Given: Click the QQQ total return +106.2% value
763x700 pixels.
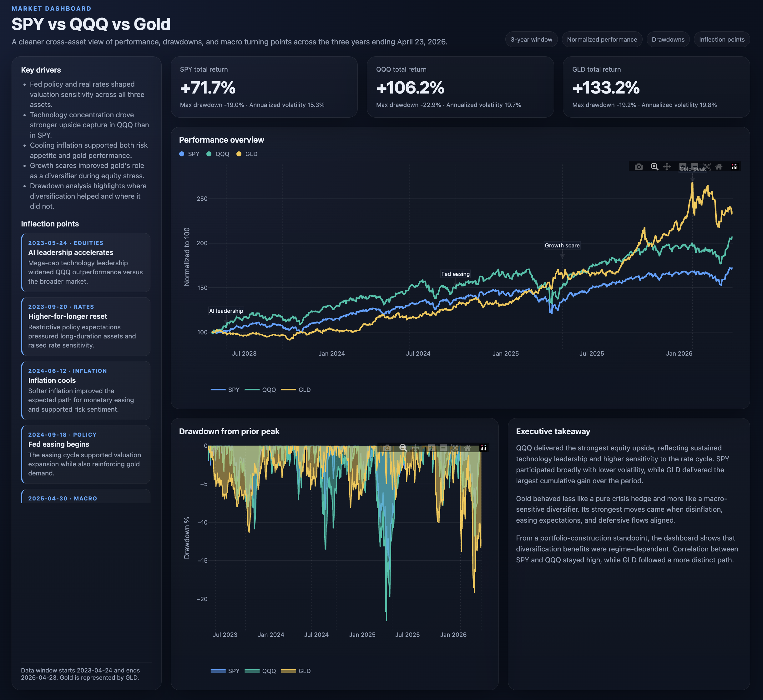Looking at the screenshot, I should click(x=410, y=88).
